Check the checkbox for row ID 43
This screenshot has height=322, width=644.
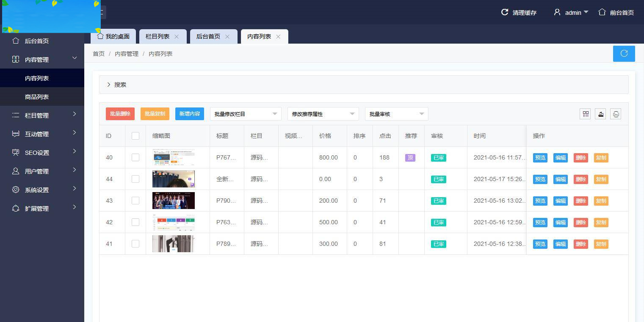point(135,201)
